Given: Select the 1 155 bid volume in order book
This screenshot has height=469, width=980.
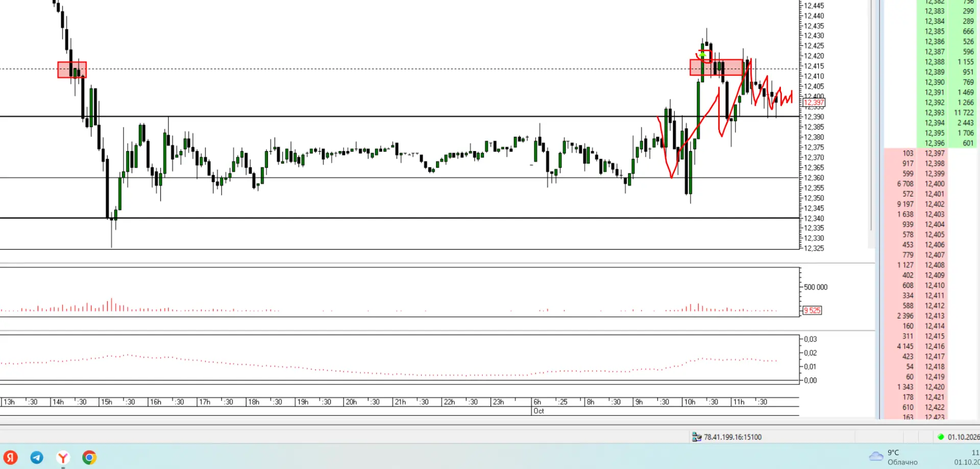Looking at the screenshot, I should (x=966, y=62).
